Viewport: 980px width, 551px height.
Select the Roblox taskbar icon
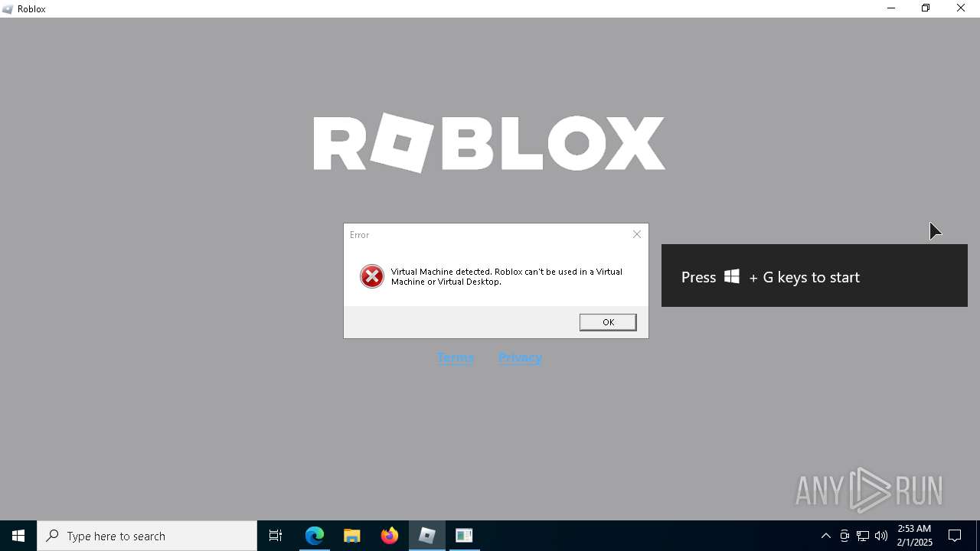click(x=427, y=536)
